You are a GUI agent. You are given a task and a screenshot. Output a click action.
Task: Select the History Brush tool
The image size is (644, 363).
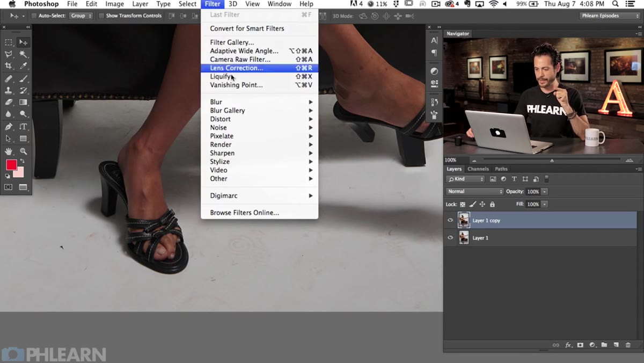[x=23, y=90]
